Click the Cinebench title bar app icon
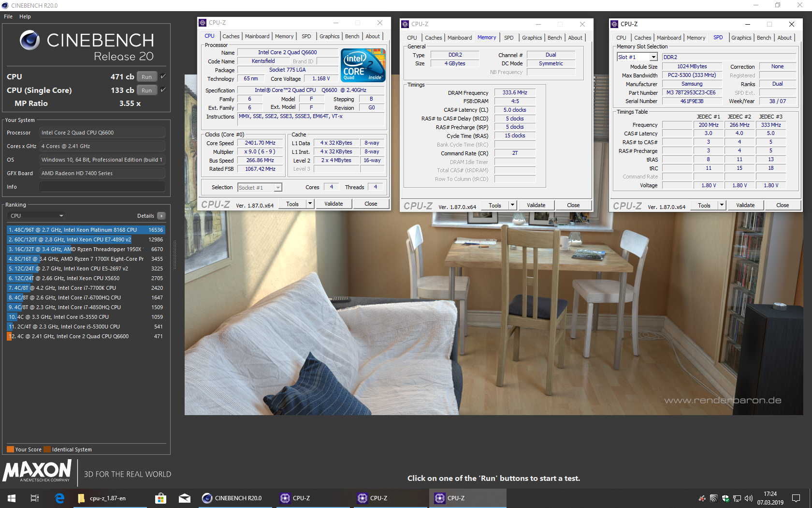This screenshot has height=508, width=812. coord(5,5)
